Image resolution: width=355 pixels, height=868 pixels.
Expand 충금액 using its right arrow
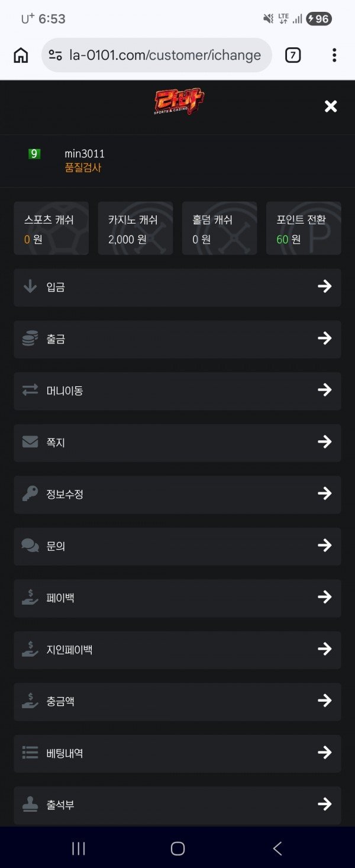(x=324, y=701)
